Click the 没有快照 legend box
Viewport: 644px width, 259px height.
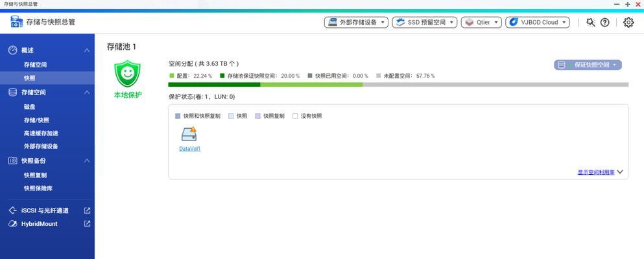[295, 117]
